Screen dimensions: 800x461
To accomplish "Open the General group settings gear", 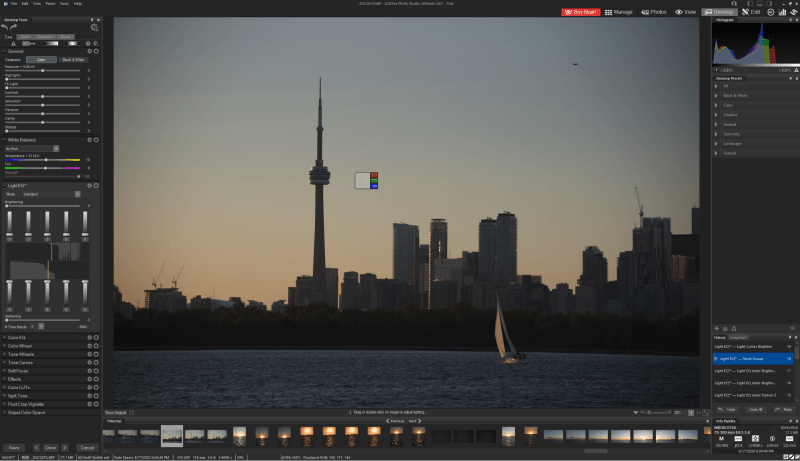I will (x=89, y=52).
